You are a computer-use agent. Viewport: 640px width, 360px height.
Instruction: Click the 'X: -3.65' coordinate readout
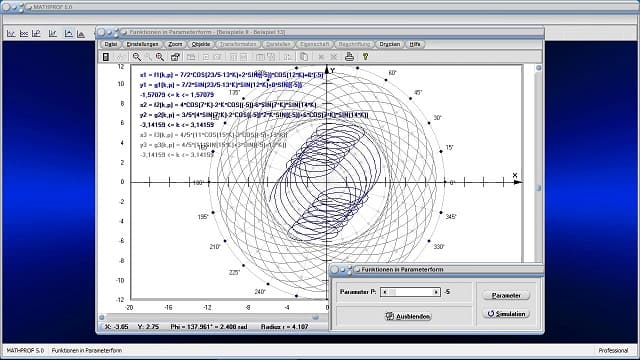click(x=116, y=327)
